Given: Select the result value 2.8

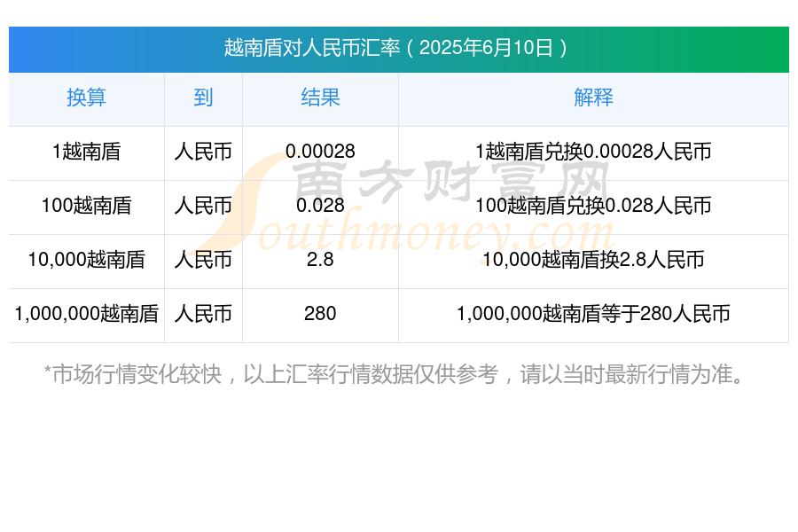Looking at the screenshot, I should coord(320,260).
